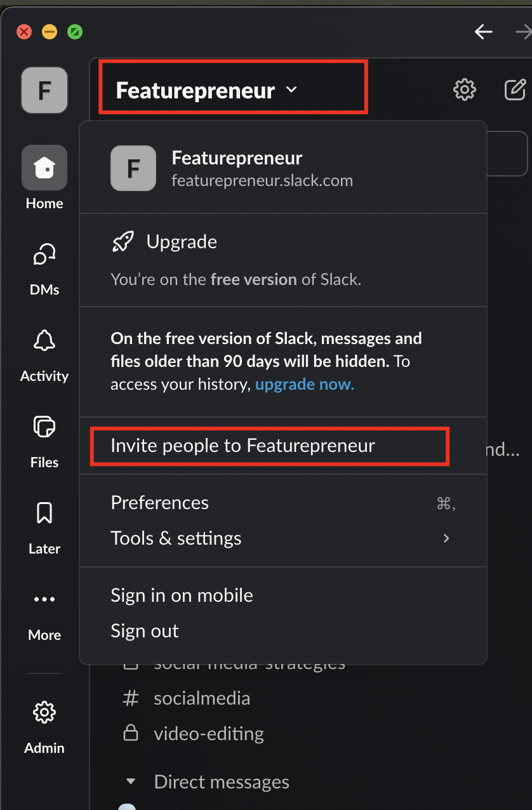Navigate back with the left arrow

pos(484,32)
